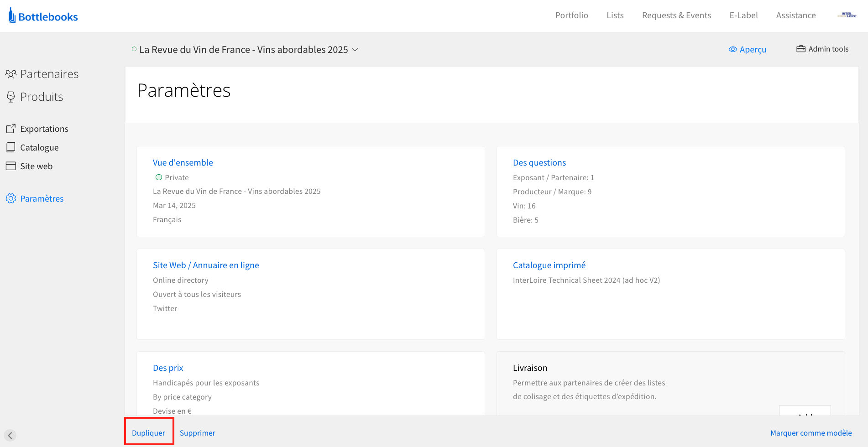Click the event title La Revue du Vin de France

coord(244,49)
